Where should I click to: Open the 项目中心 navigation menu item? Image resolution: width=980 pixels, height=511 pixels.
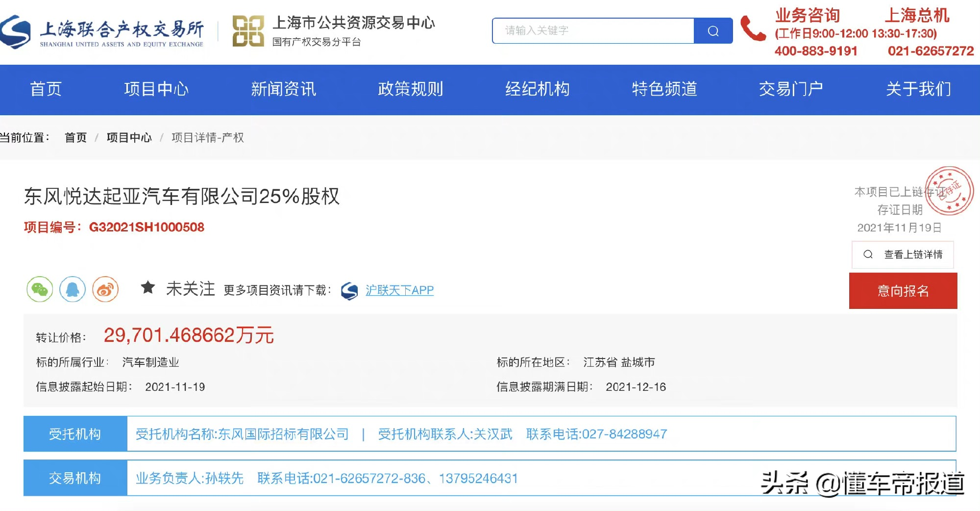(x=156, y=89)
